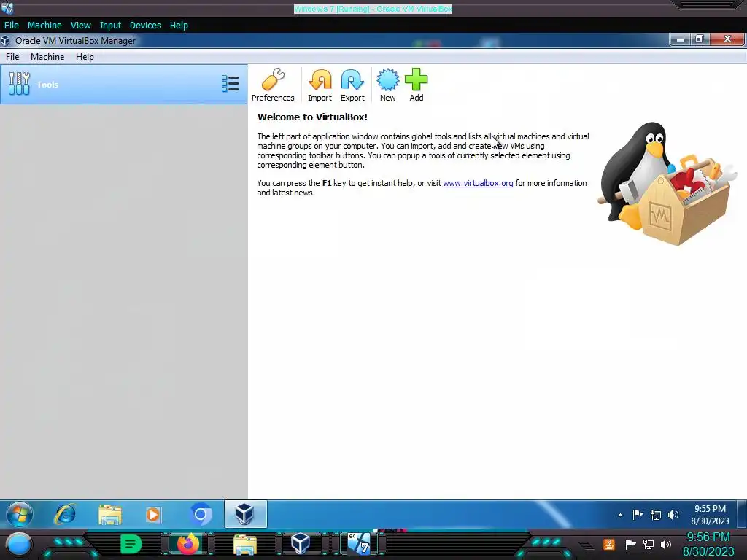Click the Welcome to VirtualBox! heading
The image size is (747, 560).
coord(312,117)
